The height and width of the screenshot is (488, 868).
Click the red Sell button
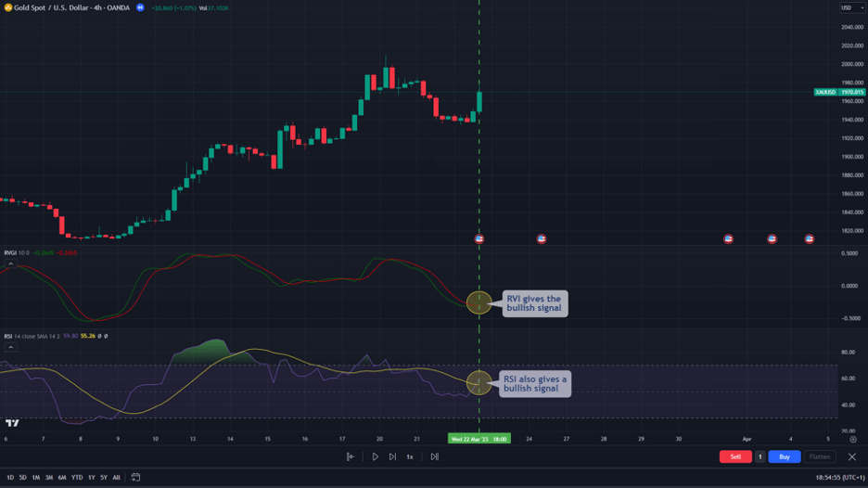coord(735,457)
